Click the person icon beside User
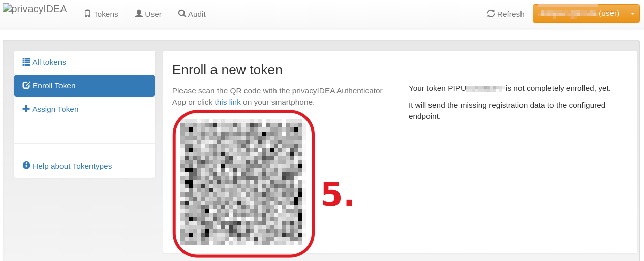The height and width of the screenshot is (261, 644). tap(139, 14)
